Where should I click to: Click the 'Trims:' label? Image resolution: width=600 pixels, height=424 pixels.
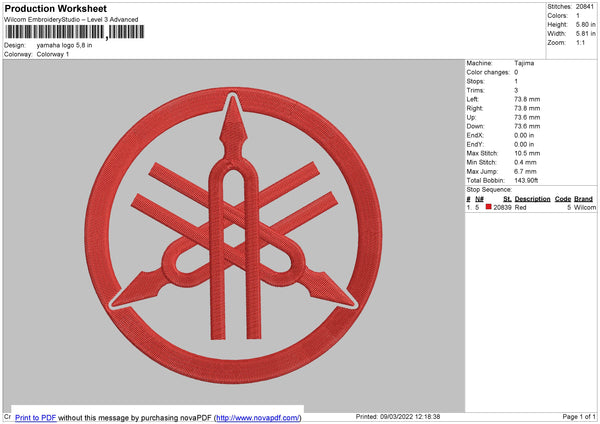(475, 90)
